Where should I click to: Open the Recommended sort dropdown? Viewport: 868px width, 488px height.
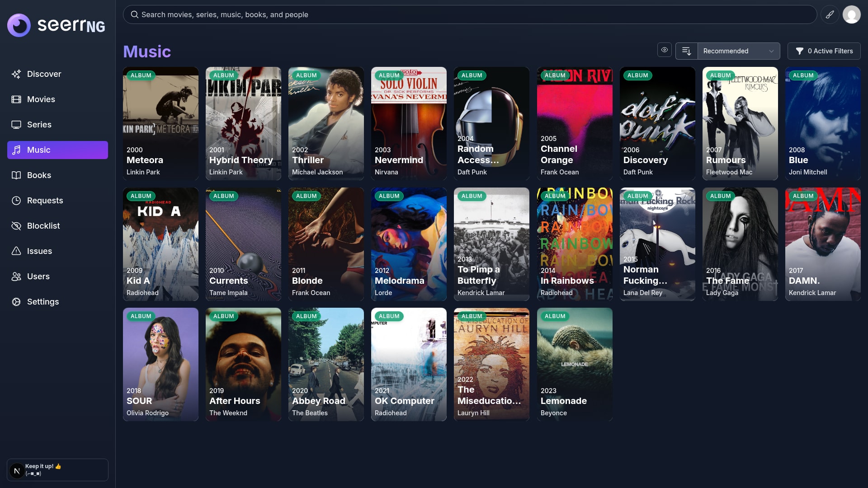pyautogui.click(x=739, y=51)
